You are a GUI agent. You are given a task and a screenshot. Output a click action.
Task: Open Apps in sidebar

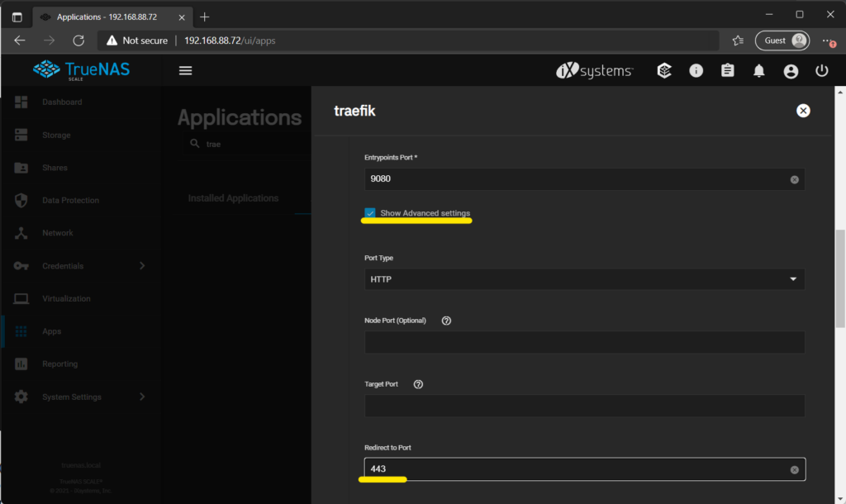point(51,331)
